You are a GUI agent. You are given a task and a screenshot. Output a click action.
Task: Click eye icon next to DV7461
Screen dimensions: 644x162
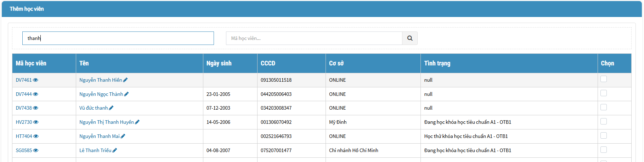coord(35,80)
